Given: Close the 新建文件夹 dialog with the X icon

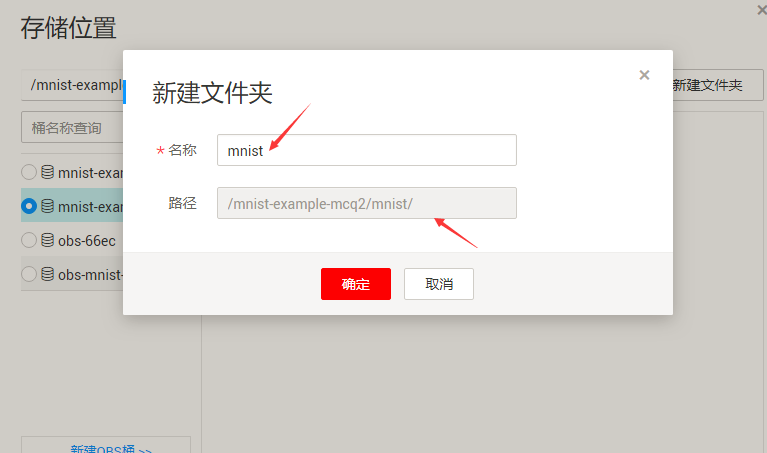Looking at the screenshot, I should tap(644, 75).
